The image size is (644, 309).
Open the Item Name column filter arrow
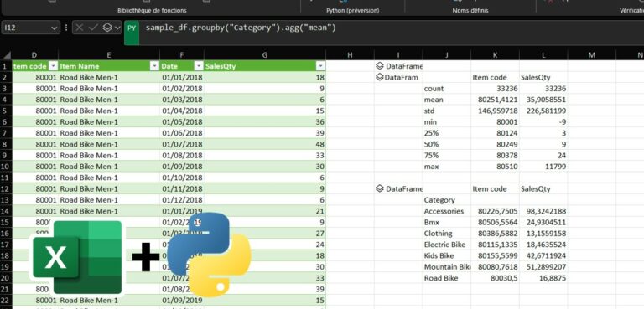tap(154, 66)
